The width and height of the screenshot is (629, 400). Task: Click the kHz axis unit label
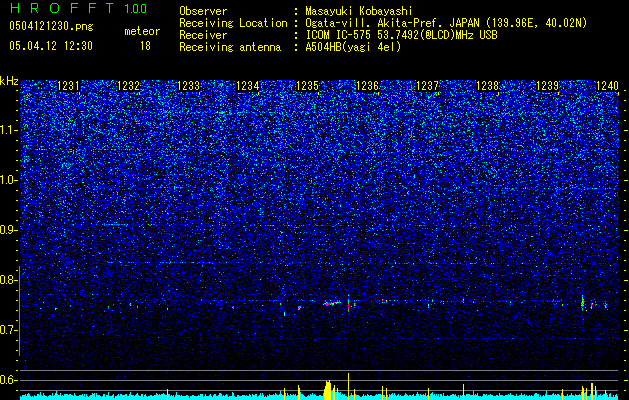coord(9,81)
